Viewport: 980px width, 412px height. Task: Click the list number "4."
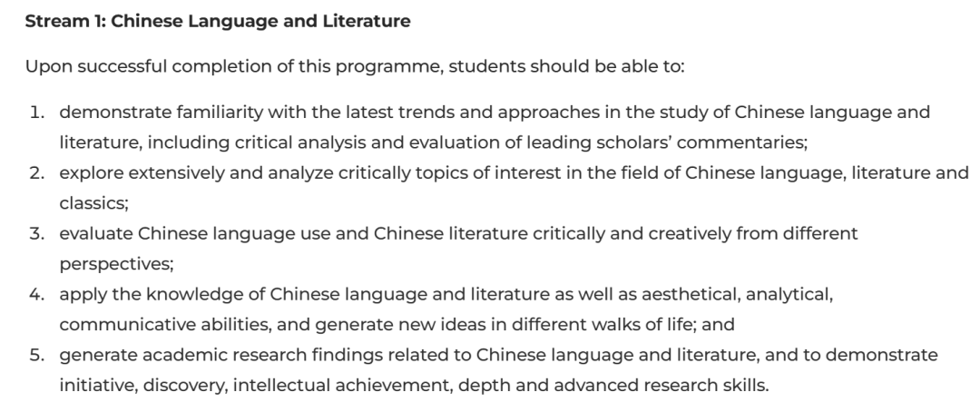[x=37, y=294]
